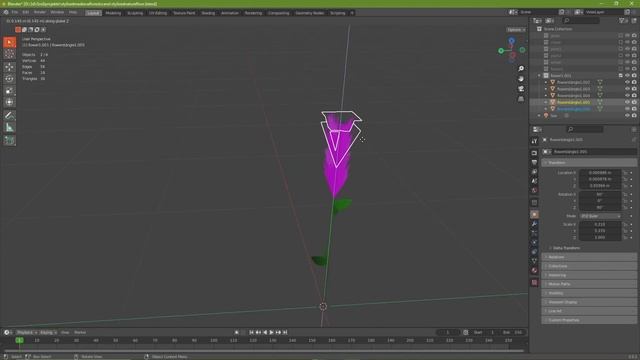
Task: Open the timeline Playback menu
Action: click(27, 332)
